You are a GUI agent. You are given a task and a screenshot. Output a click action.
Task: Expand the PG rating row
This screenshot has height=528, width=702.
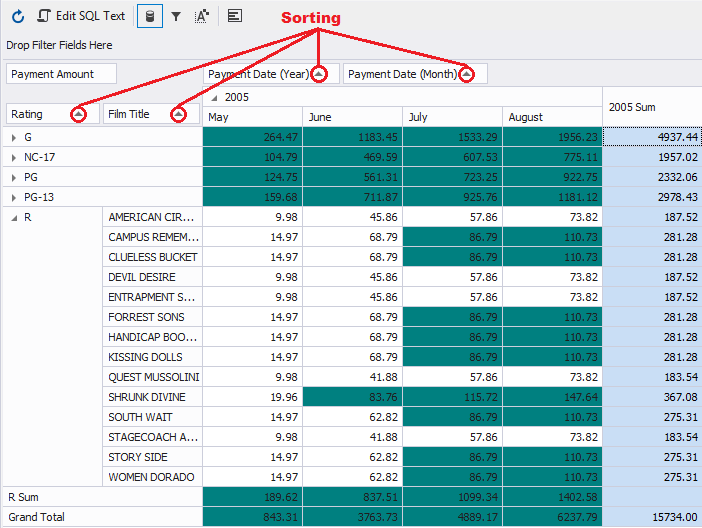point(14,177)
